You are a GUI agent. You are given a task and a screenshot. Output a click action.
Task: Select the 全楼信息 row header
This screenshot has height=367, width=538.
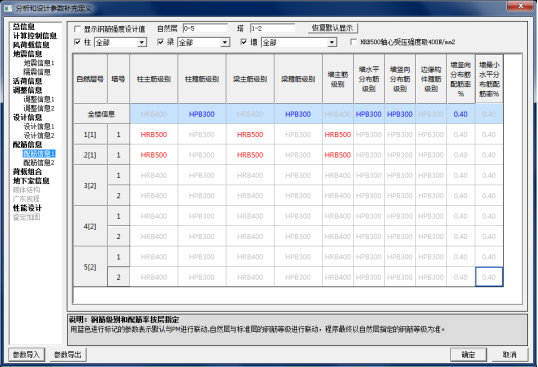pyautogui.click(x=101, y=114)
